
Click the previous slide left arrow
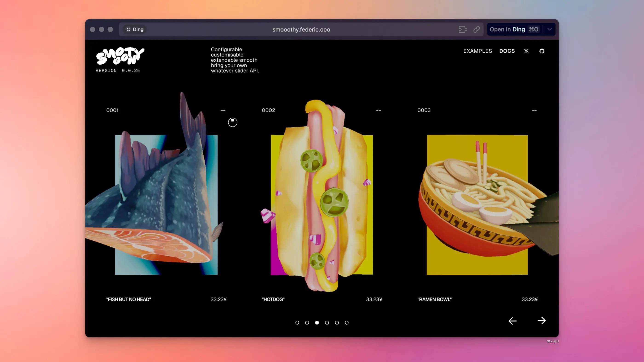point(512,321)
